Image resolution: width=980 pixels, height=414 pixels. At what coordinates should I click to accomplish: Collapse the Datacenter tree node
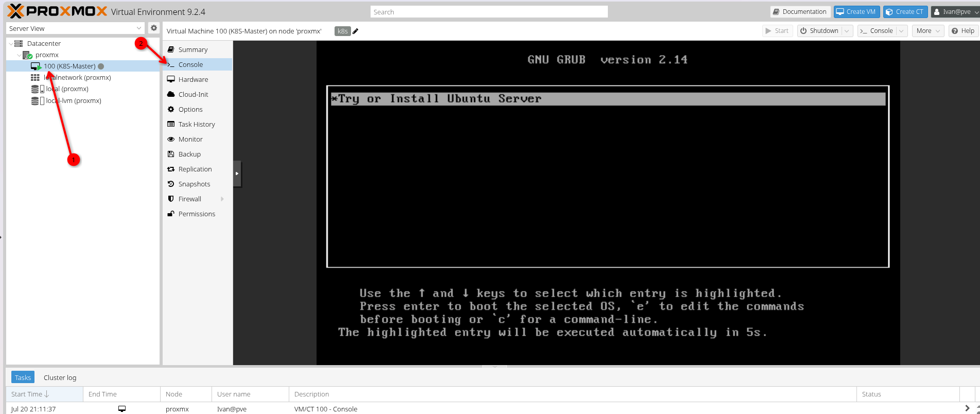coord(11,44)
